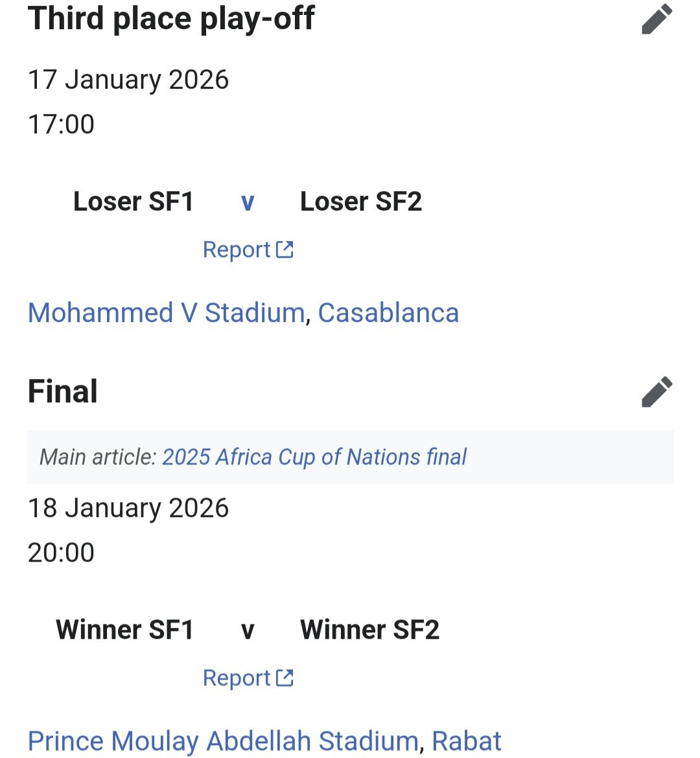Open the third place play-off Report text link

236,250
